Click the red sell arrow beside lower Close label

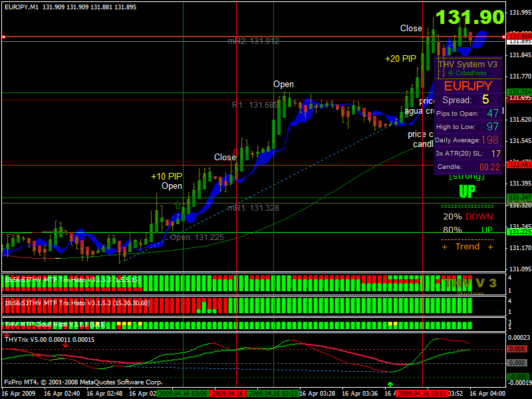click(x=235, y=152)
